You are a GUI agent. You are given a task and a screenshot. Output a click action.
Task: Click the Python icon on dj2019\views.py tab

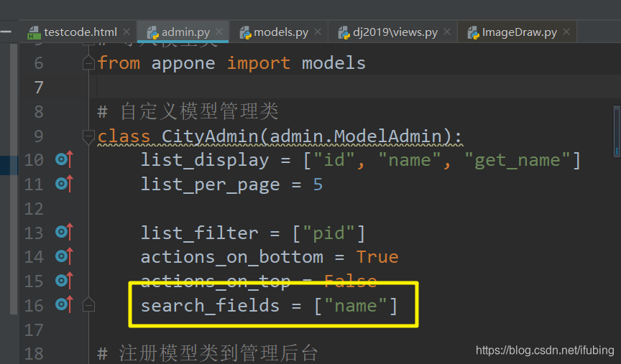(344, 32)
